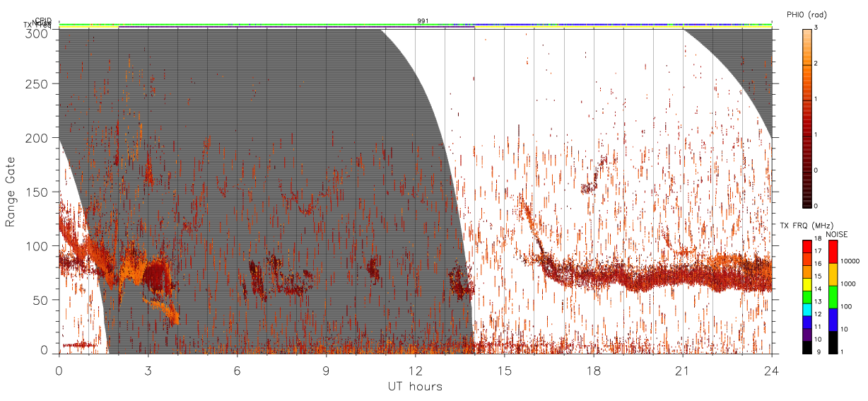Click x-axis tick label "12" under the plot

coord(415,370)
